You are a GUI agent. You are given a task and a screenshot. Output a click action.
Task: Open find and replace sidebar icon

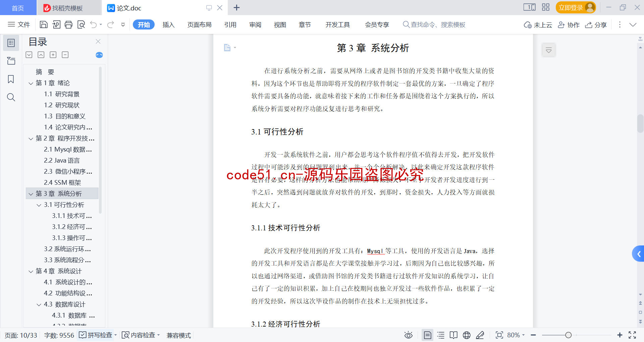click(11, 97)
